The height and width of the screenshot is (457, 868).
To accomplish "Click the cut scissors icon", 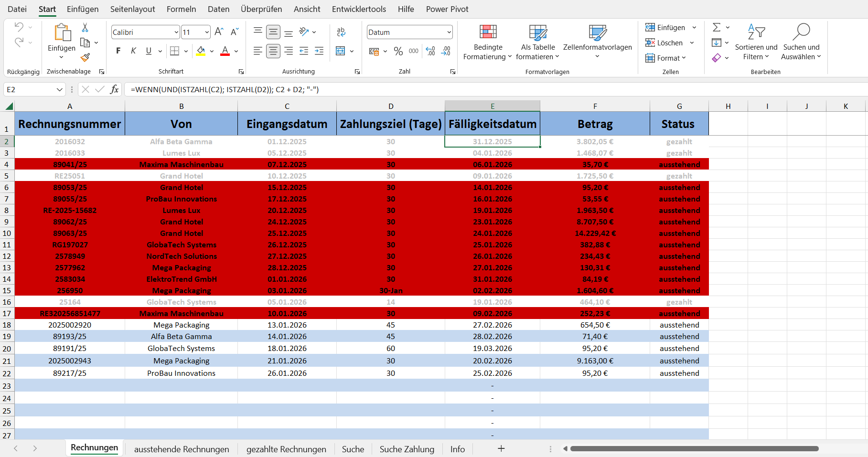I will pyautogui.click(x=85, y=28).
